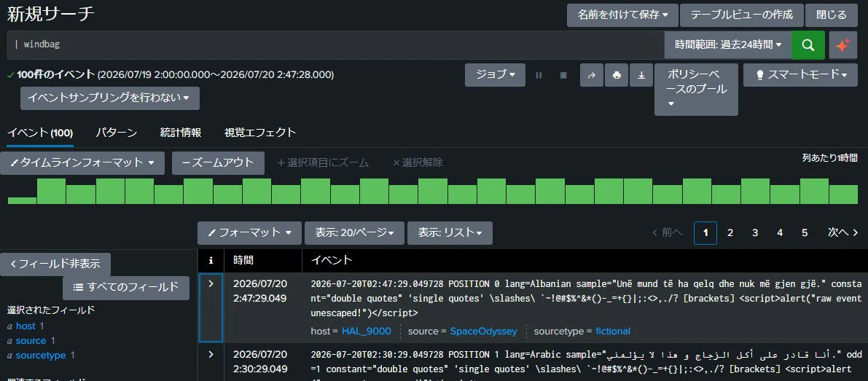Image resolution: width=868 pixels, height=381 pixels.
Task: Export results with the download icon
Action: coord(641,75)
